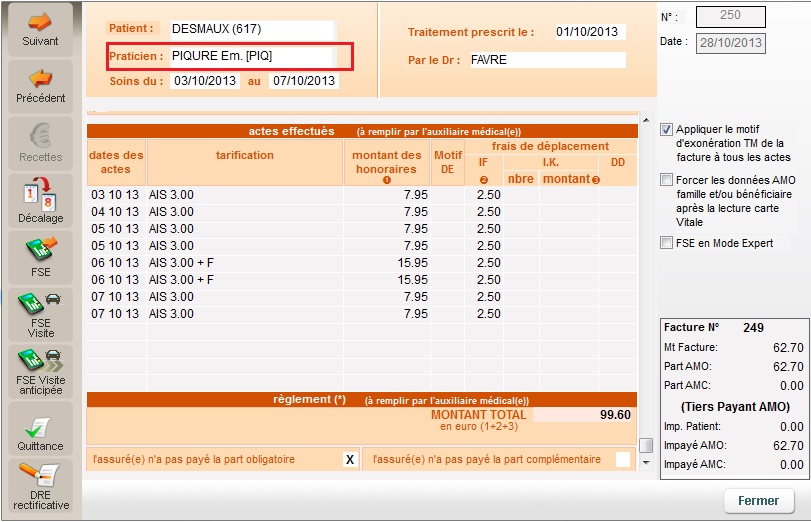Enable FSE en Mode Expert

click(x=667, y=243)
